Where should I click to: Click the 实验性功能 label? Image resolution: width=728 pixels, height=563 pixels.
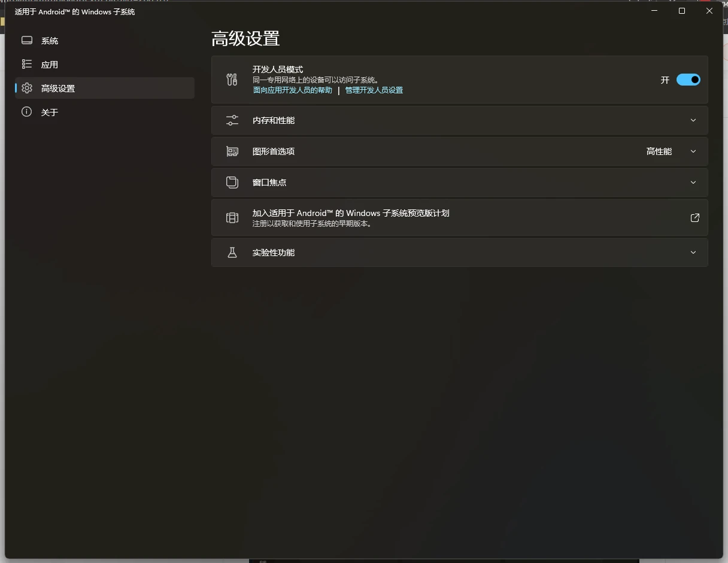point(274,252)
